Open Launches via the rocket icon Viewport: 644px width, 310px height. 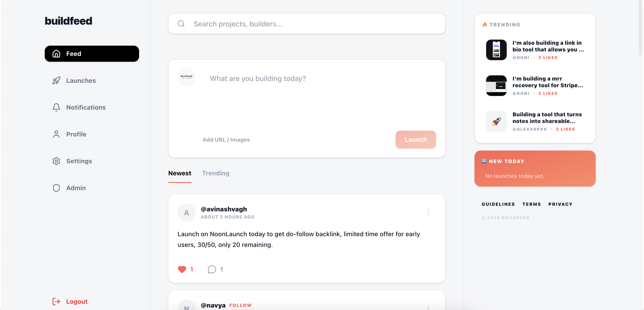[x=56, y=81]
